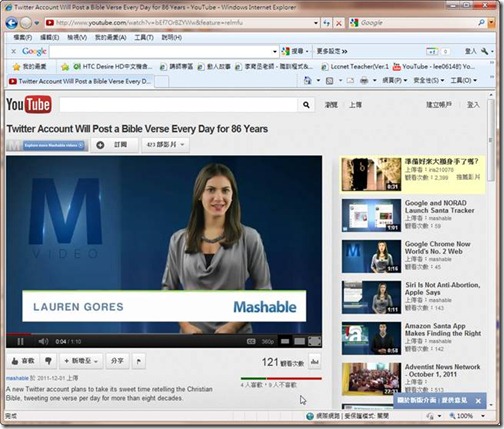Open the Favorites menu
The image size is (504, 429).
click(111, 37)
